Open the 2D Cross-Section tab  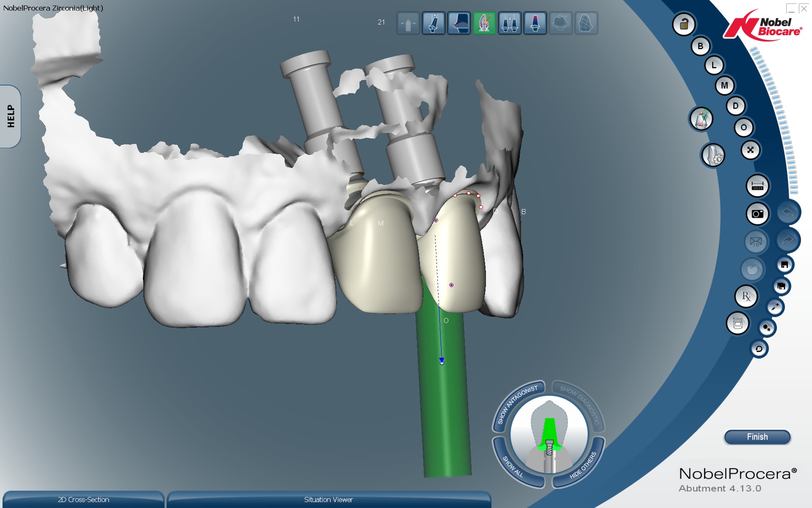83,500
